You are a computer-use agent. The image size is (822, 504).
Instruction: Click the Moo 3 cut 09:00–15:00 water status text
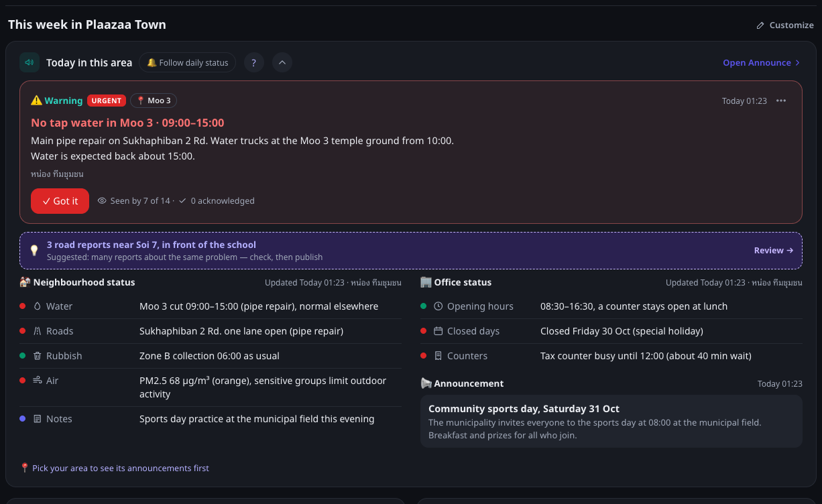[x=259, y=306]
